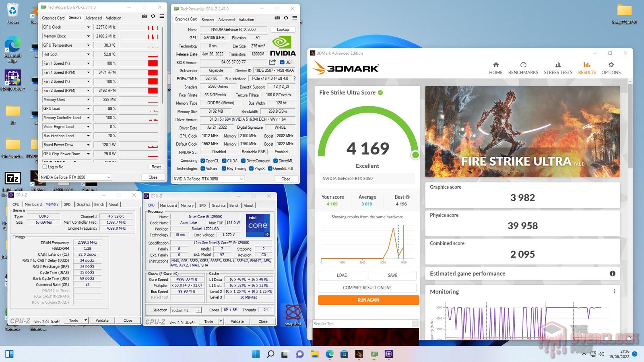Open Windows Search from the taskbar
This screenshot has height=362, width=644.
point(270,354)
